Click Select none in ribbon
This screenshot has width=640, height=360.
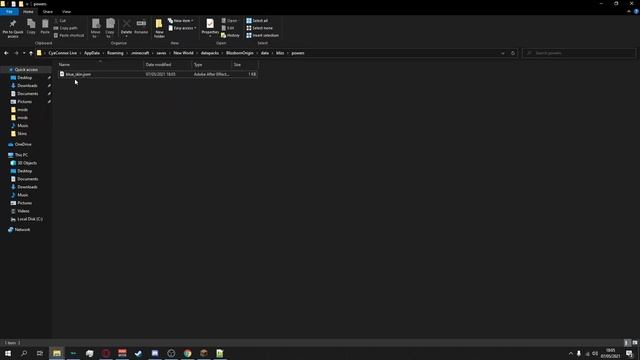(x=259, y=28)
